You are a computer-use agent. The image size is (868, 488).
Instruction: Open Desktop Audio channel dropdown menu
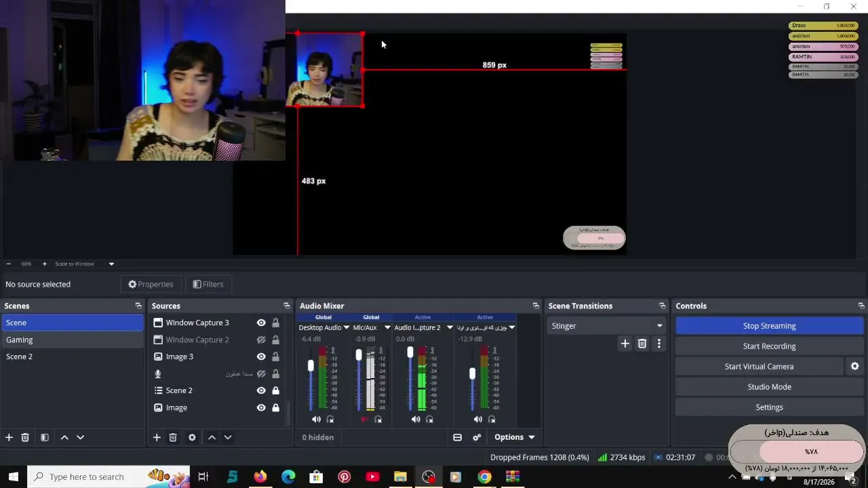tap(347, 327)
